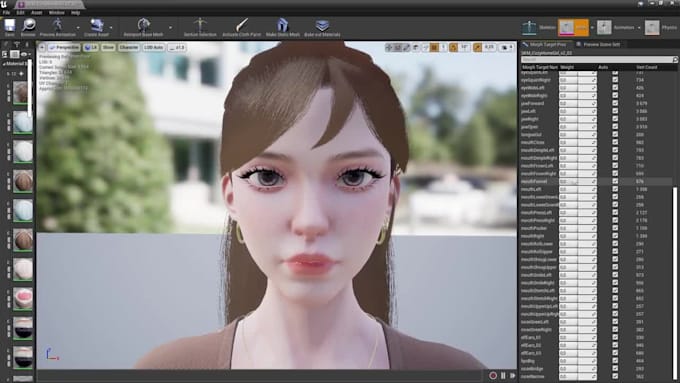Click the Bake out Materials icon

pyautogui.click(x=322, y=25)
